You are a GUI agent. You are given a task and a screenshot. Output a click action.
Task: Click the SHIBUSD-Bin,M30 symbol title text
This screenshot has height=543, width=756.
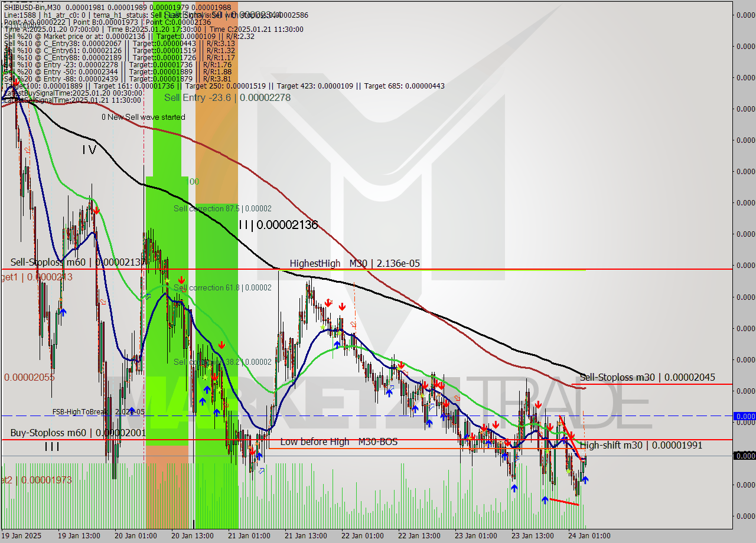pyautogui.click(x=34, y=7)
